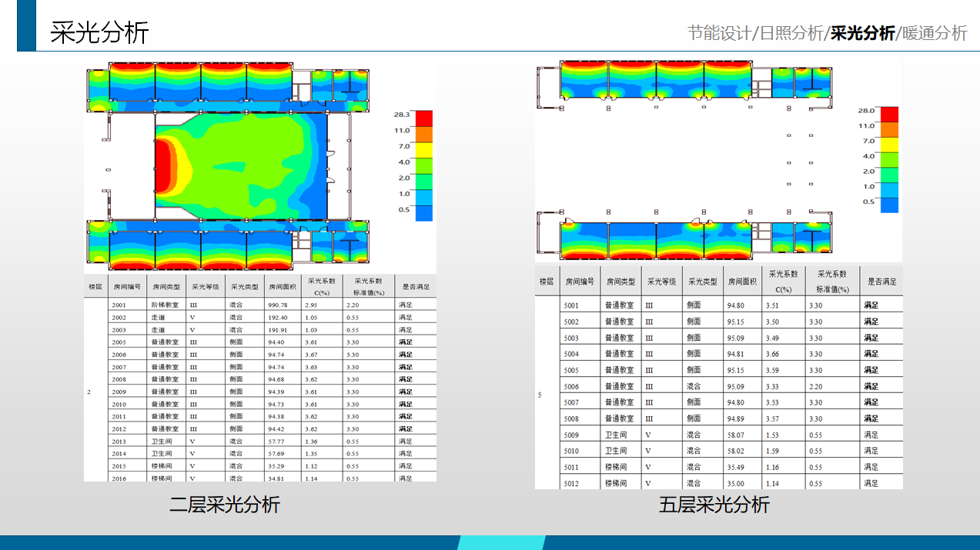Image resolution: width=980 pixels, height=550 pixels.
Task: Pick the red 28.0 legend swatch
Action: tap(889, 114)
